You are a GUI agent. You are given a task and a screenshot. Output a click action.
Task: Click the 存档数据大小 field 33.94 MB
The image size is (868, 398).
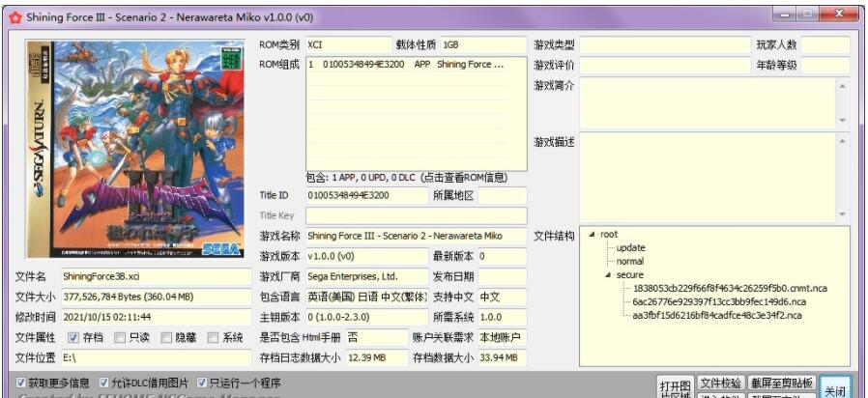coord(503,358)
